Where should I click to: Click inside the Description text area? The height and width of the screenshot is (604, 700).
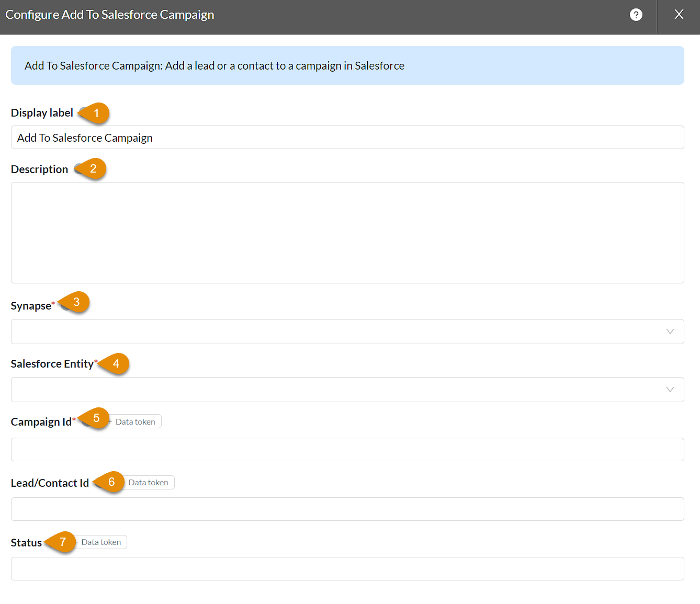347,233
